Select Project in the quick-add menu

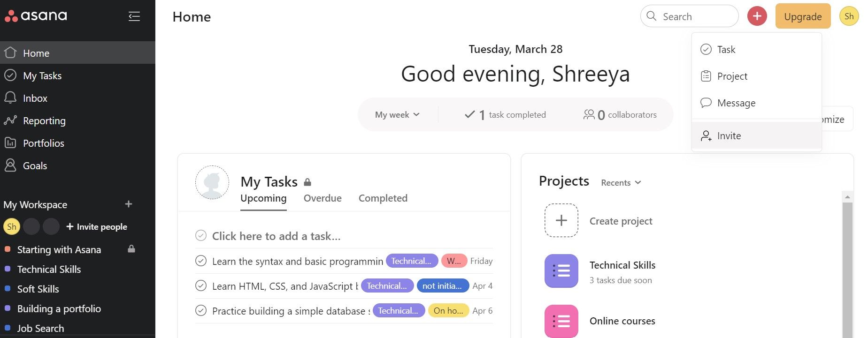tap(732, 76)
